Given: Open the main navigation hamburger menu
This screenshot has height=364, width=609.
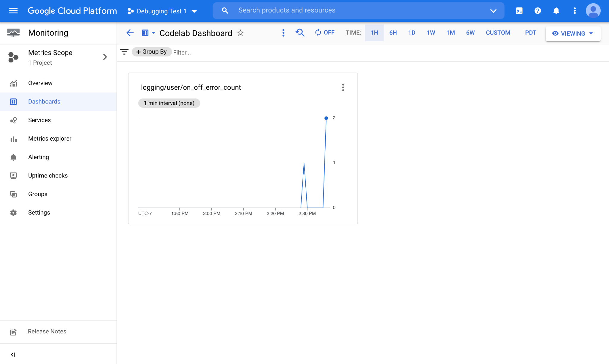Looking at the screenshot, I should coord(13,11).
